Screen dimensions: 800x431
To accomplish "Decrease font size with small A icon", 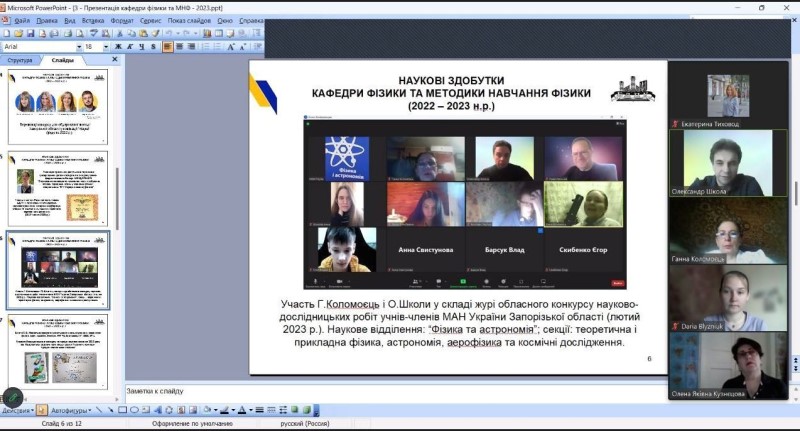I will (x=243, y=46).
